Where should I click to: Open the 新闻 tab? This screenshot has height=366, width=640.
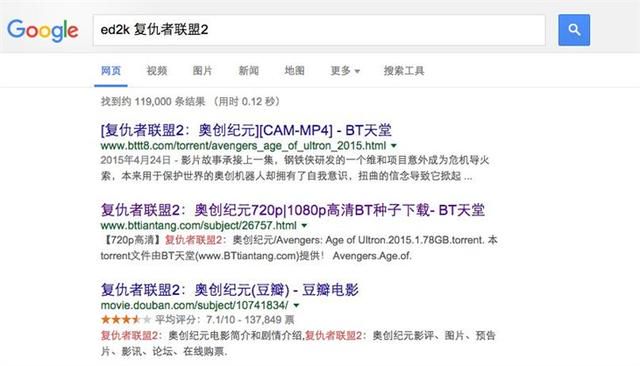[249, 71]
